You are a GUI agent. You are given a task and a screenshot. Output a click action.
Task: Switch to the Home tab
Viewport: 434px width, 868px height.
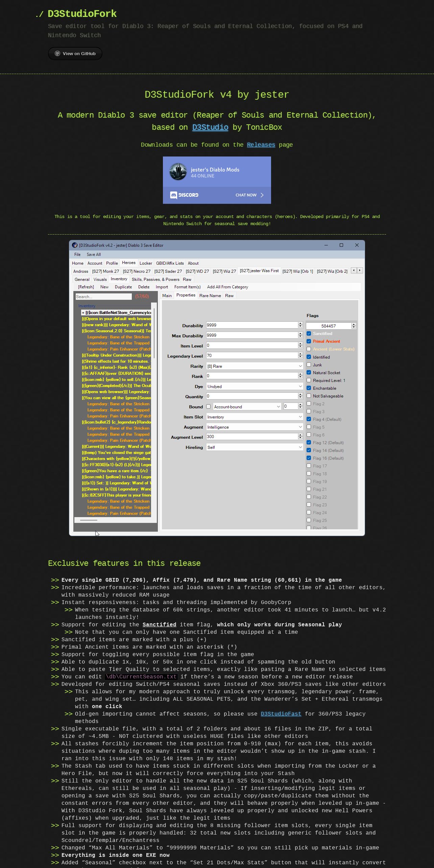[77, 263]
